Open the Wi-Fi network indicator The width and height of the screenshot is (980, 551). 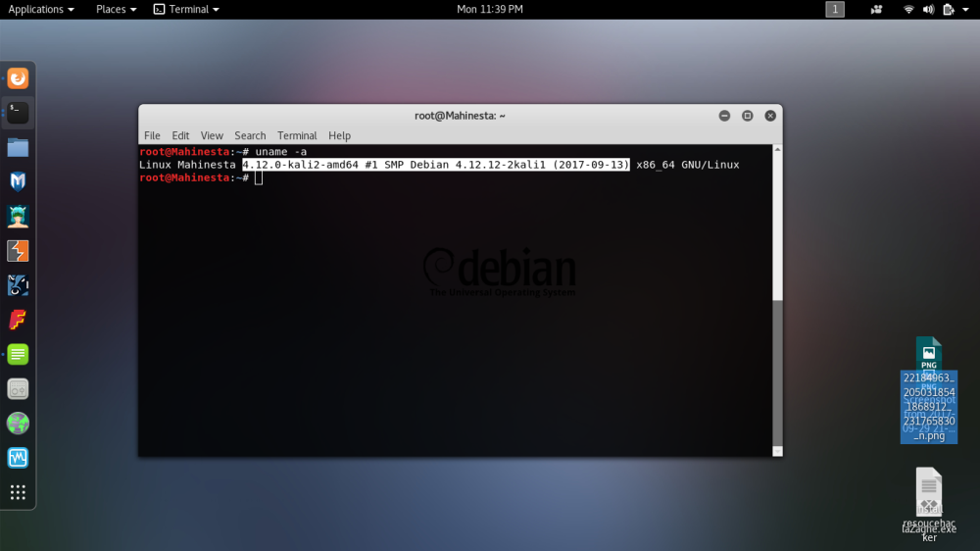click(x=908, y=10)
